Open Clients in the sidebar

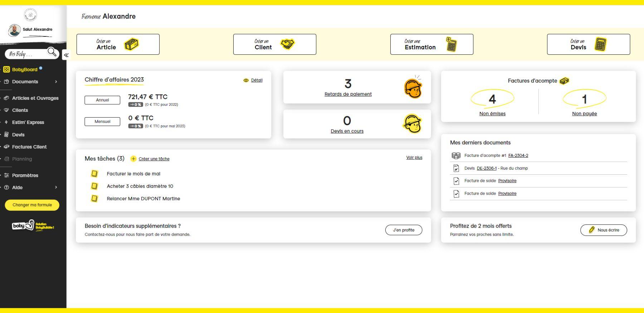point(20,110)
